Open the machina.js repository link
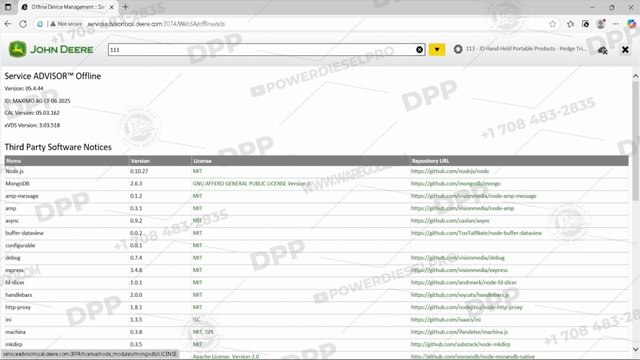 click(459, 332)
